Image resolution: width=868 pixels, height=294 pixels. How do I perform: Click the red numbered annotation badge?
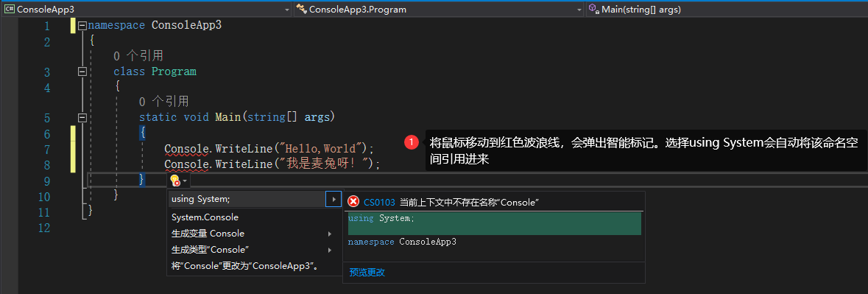[x=412, y=143]
